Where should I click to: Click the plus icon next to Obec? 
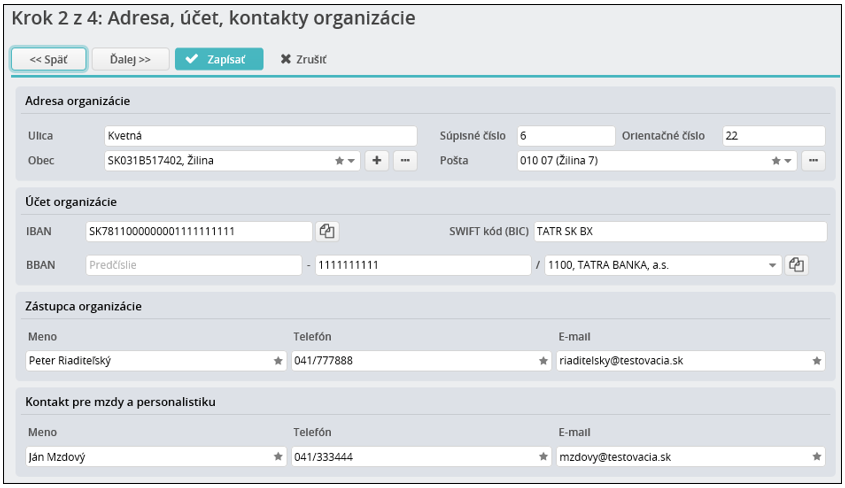point(377,161)
